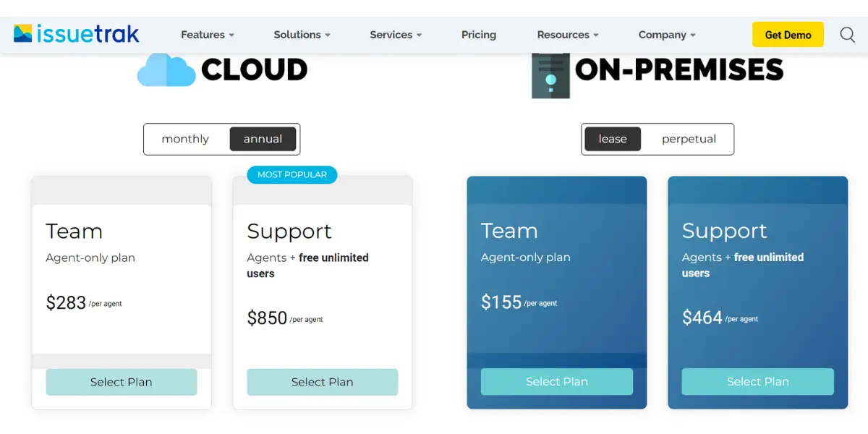Screen dimensions: 868x434
Task: Click the on-premises server icon
Action: 550,75
